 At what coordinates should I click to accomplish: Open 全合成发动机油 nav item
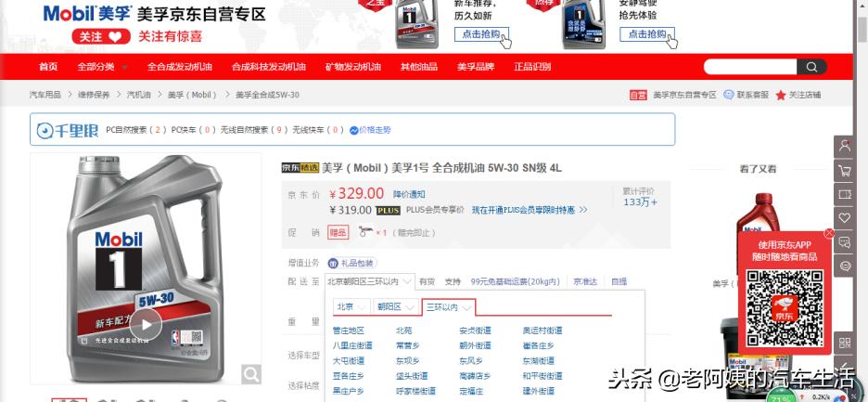click(x=180, y=67)
